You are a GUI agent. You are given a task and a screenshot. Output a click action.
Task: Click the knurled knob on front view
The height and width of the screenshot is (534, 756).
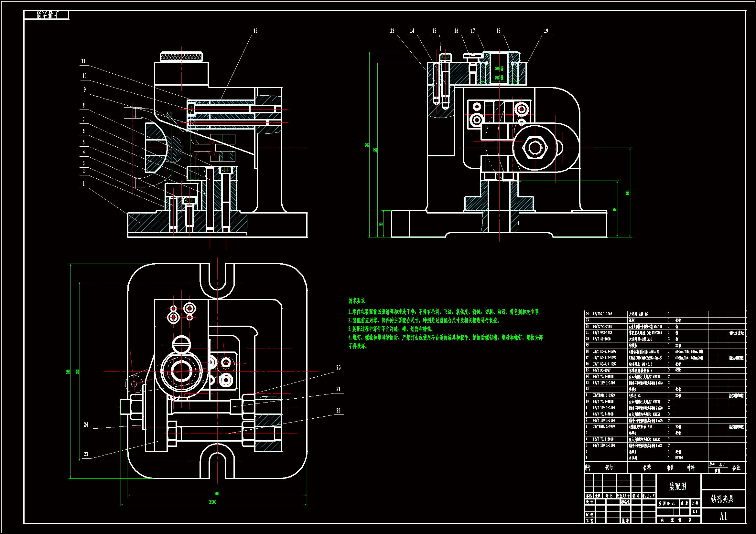[181, 57]
